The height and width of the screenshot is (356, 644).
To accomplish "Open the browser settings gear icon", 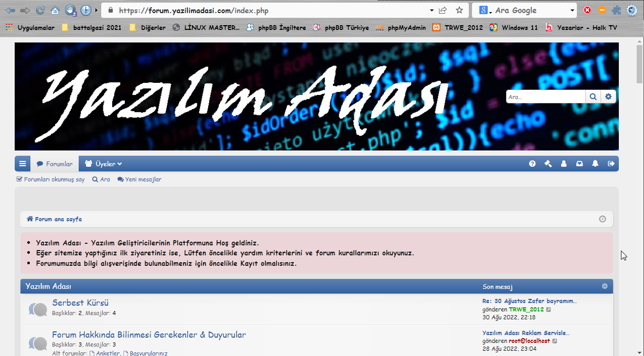I will (632, 10).
